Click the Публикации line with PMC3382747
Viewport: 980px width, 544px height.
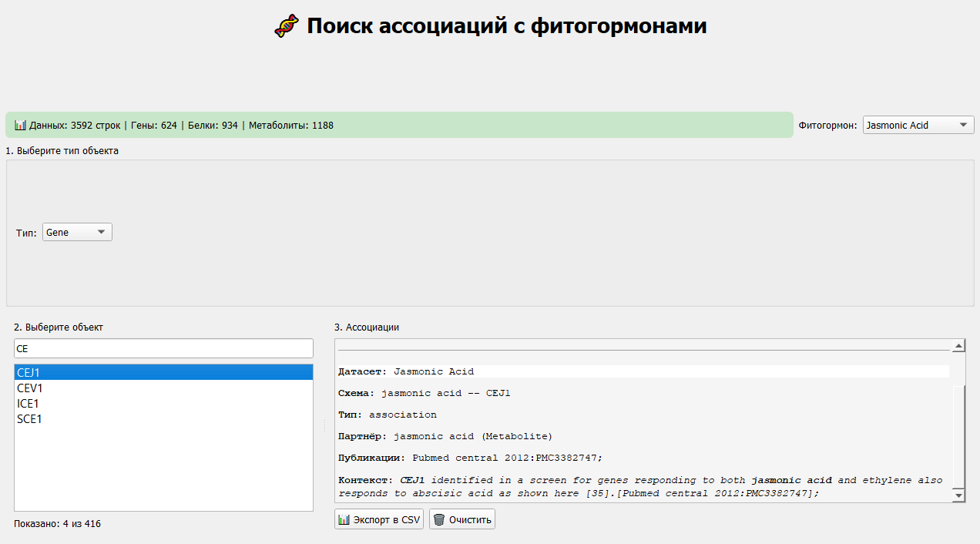pos(470,458)
